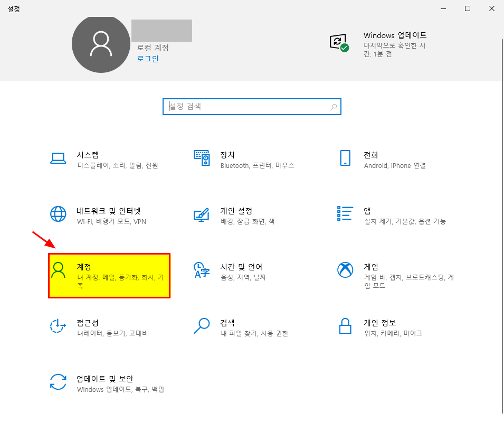
Task: Click the magnifier in the search box
Action: tap(334, 107)
